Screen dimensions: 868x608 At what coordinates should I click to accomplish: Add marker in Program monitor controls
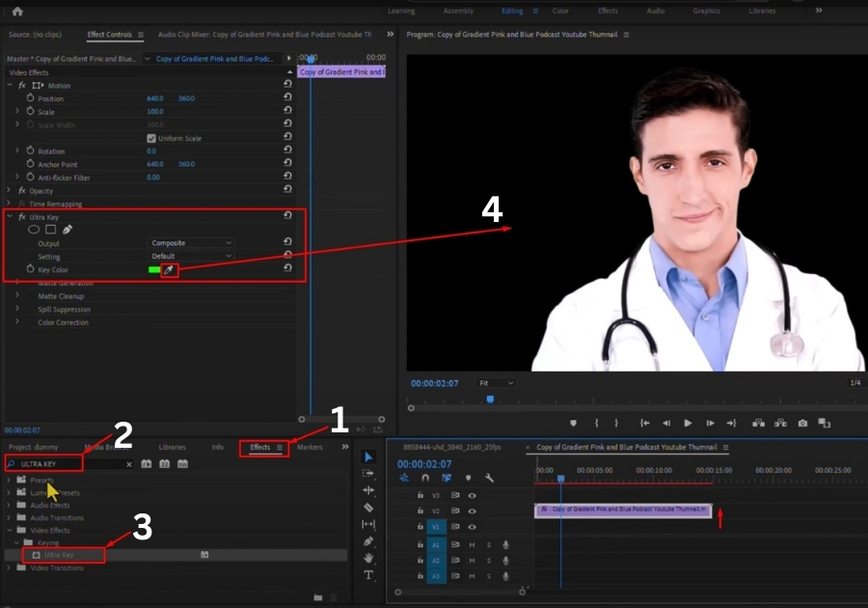[573, 423]
